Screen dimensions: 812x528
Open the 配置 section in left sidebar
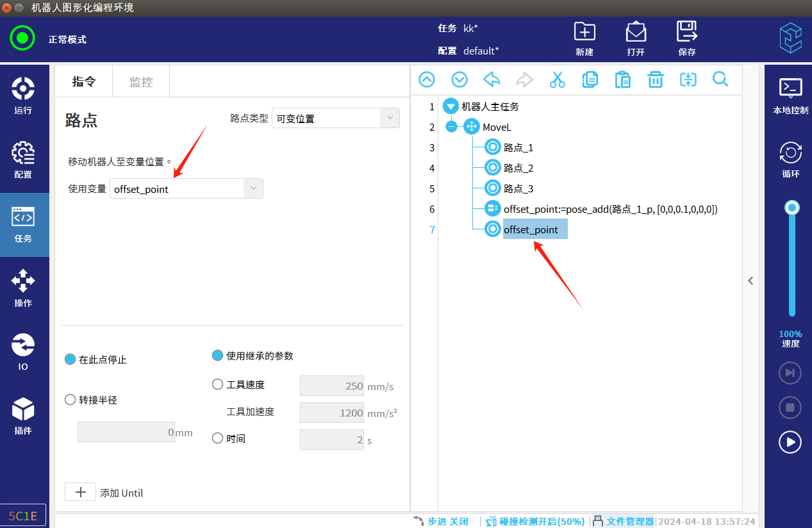point(23,160)
